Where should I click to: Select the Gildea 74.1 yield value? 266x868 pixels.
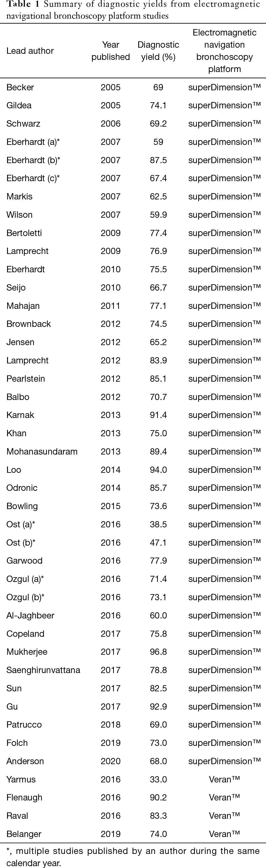click(158, 105)
